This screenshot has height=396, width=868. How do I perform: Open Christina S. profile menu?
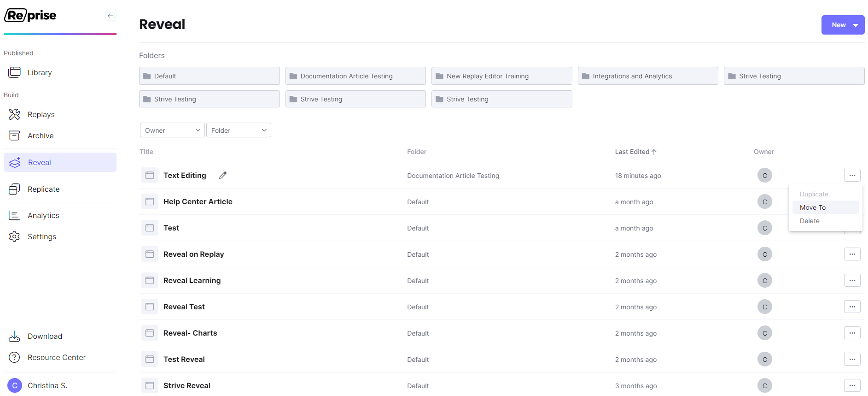point(60,385)
